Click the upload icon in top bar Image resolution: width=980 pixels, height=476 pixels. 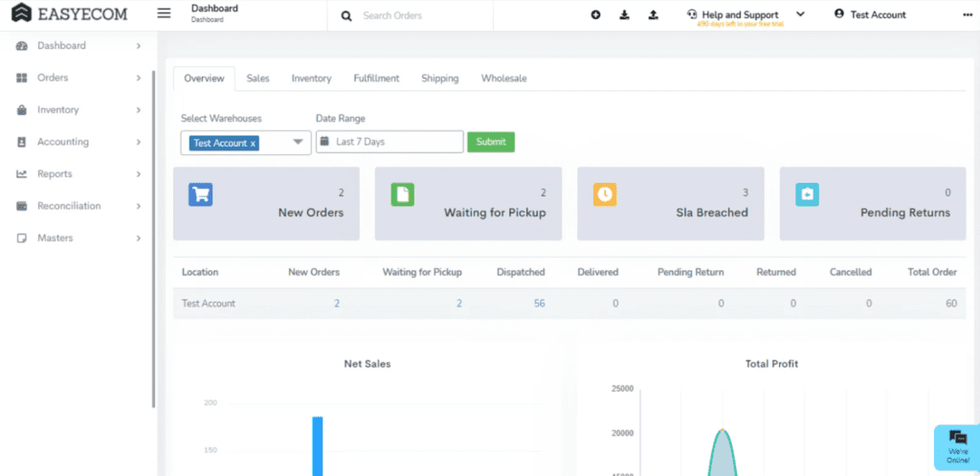(653, 15)
